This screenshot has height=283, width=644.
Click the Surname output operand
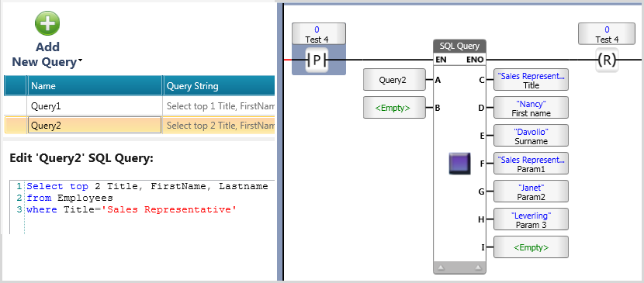point(531,136)
